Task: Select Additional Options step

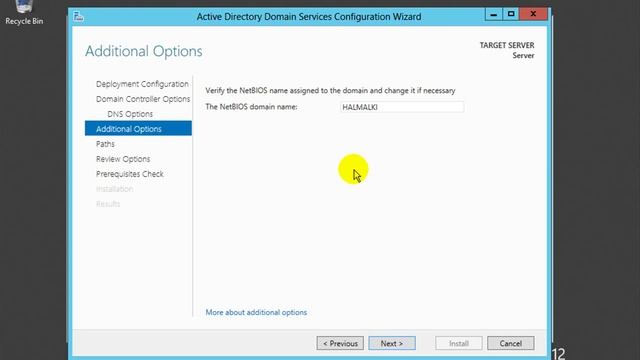Action: [138, 129]
